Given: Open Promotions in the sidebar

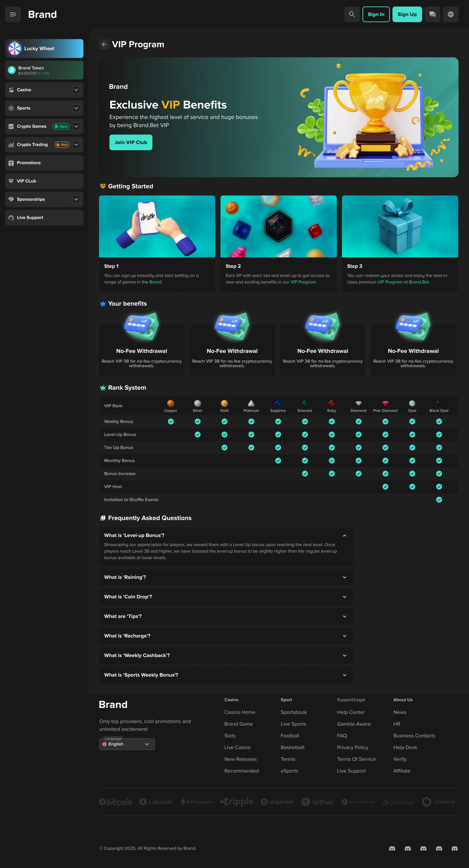Looking at the screenshot, I should coord(44,163).
